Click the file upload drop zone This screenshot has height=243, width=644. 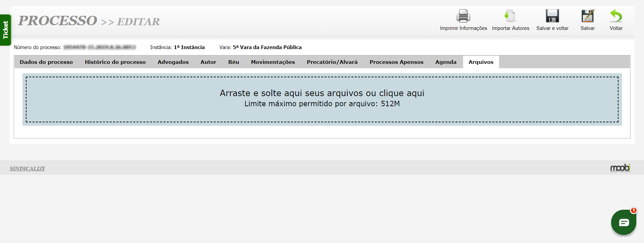point(322,99)
